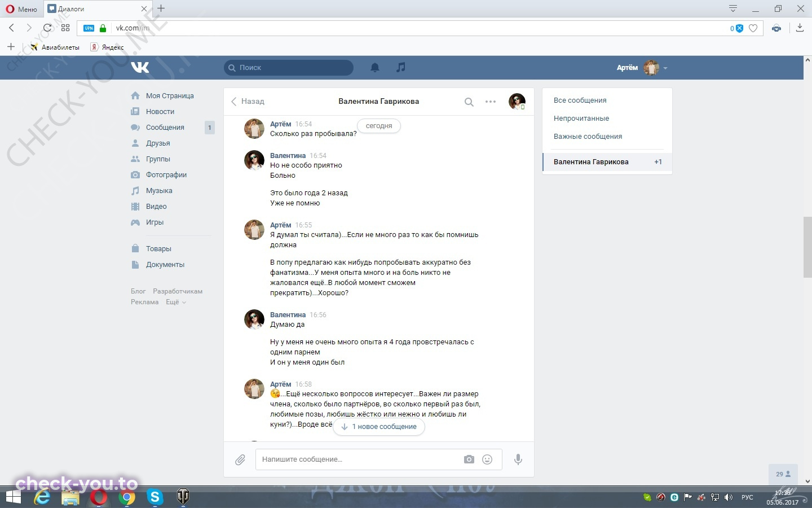Open conversation actions three-dots menu
Screen dimensions: 812x508
[x=491, y=102]
